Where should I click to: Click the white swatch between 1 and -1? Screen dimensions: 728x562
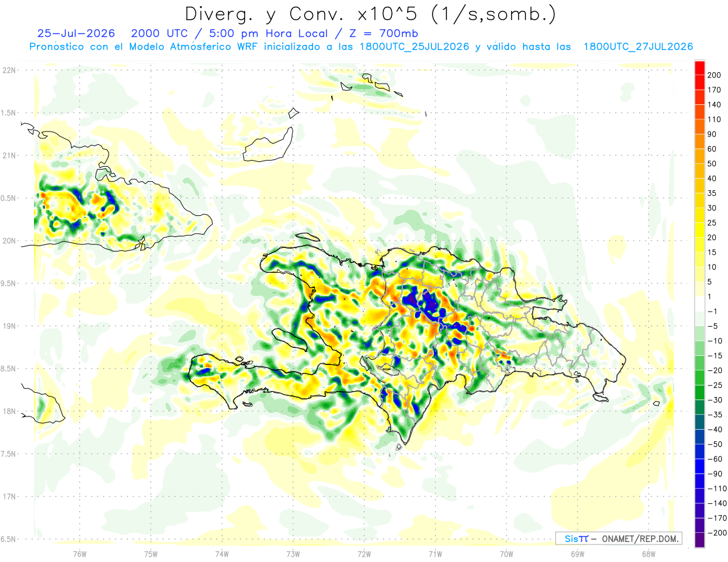pyautogui.click(x=699, y=304)
